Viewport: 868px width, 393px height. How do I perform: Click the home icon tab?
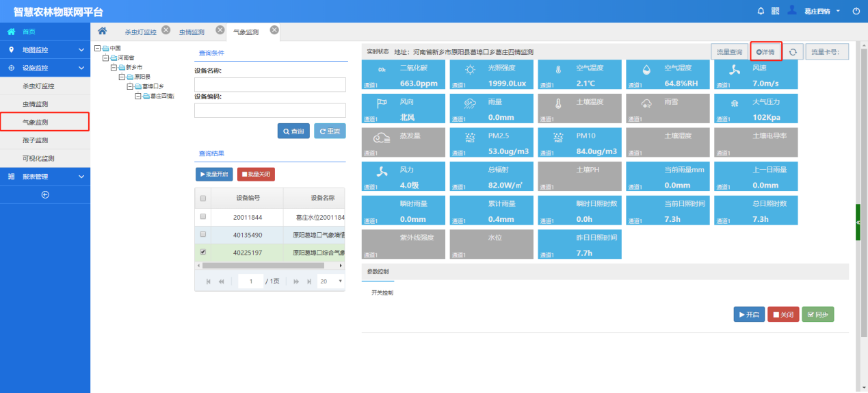click(102, 31)
